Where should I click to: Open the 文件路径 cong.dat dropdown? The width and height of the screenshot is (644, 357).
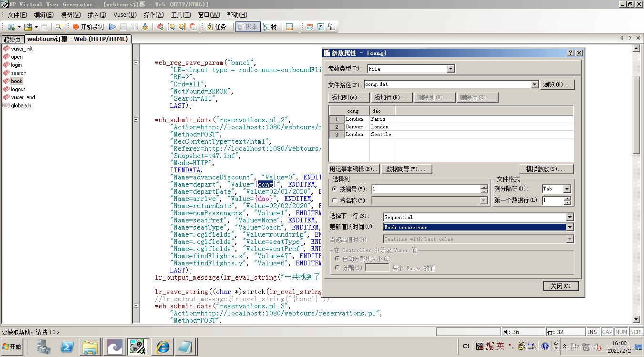click(534, 84)
